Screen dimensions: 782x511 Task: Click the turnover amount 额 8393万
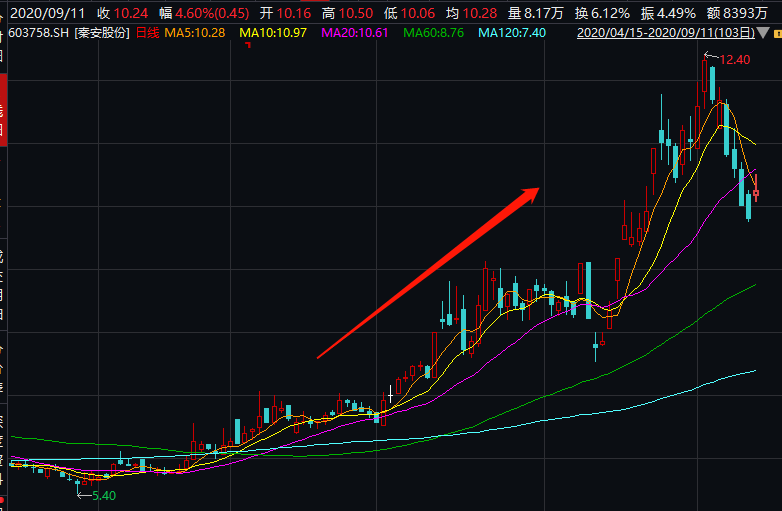click(x=737, y=13)
